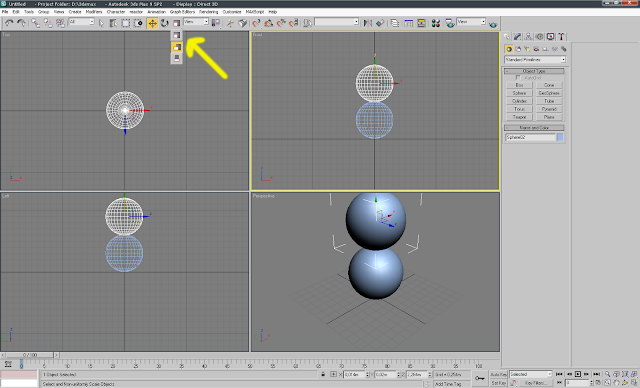Open the MAXScript menu

(255, 12)
